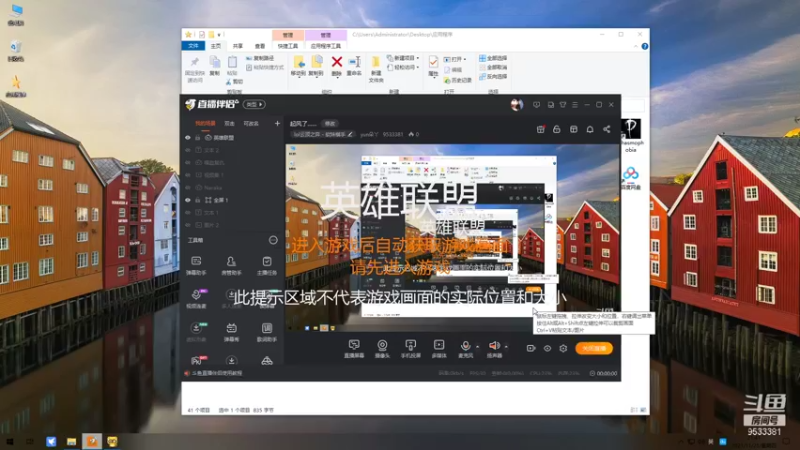Click 全部选择 in the Explorer ribbon

(x=493, y=58)
